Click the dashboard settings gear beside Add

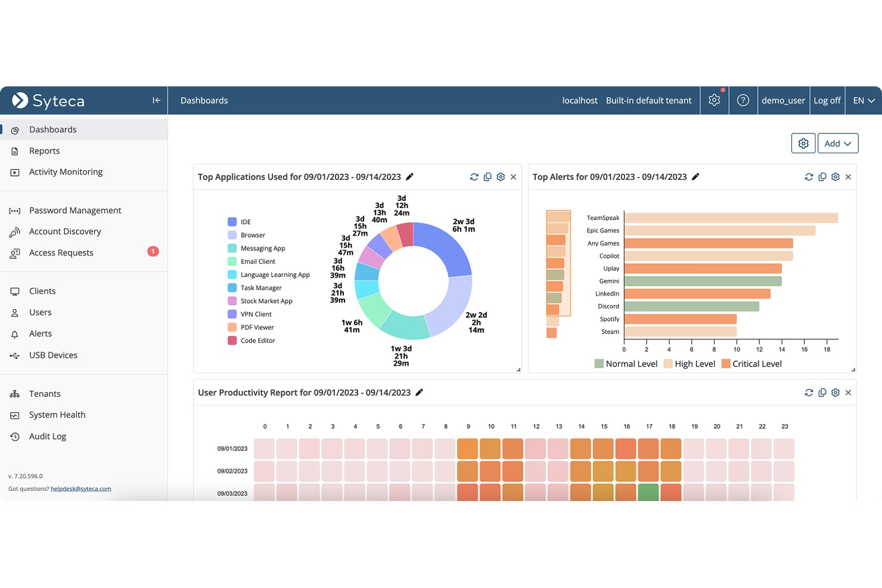point(803,143)
